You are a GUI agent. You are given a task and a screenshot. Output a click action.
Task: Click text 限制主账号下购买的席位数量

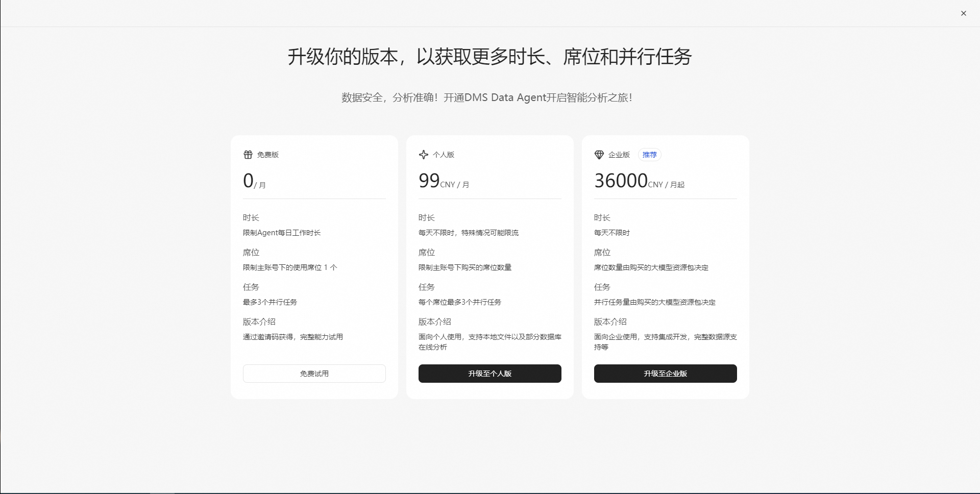click(x=465, y=267)
